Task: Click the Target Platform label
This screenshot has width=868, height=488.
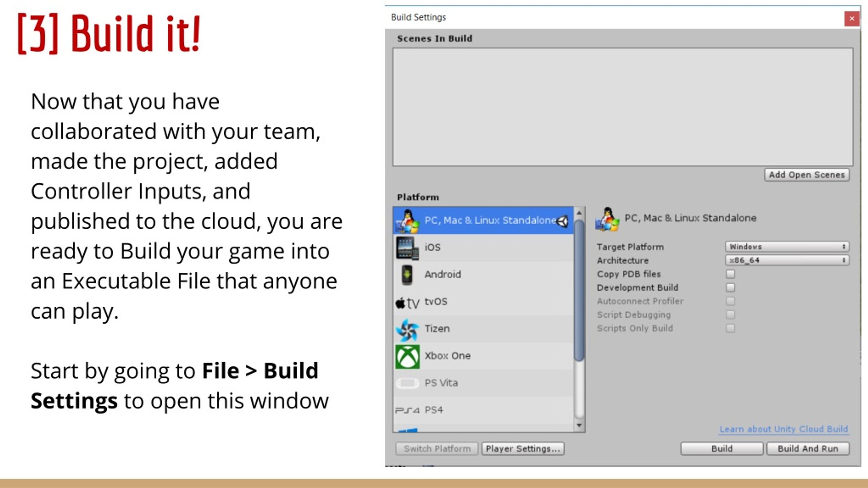Action: click(630, 247)
